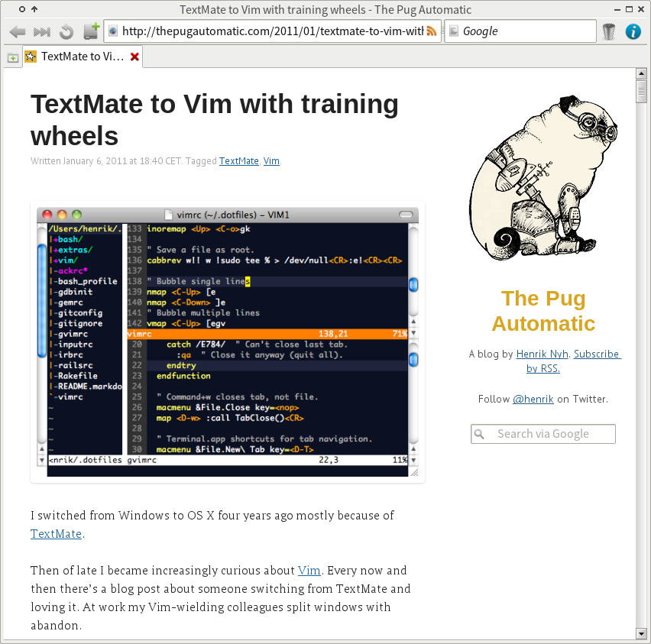Click the page scrollbar down arrow
651x644 pixels.
coord(642,633)
